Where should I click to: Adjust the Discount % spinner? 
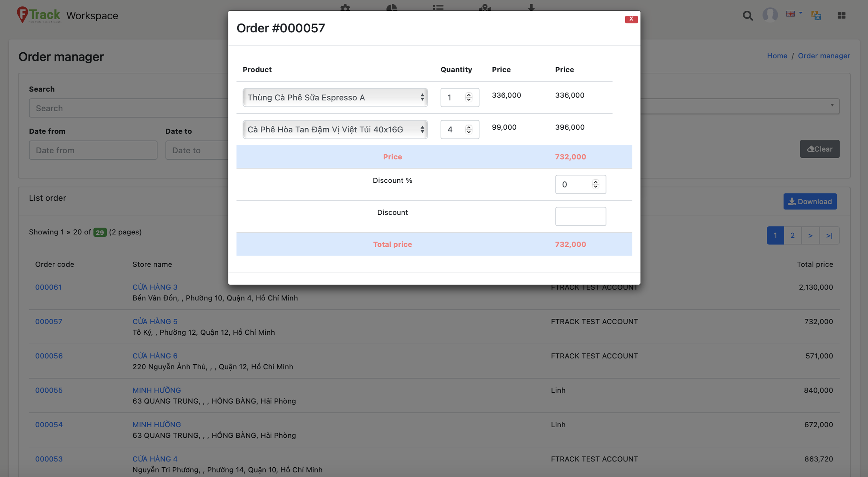click(595, 184)
